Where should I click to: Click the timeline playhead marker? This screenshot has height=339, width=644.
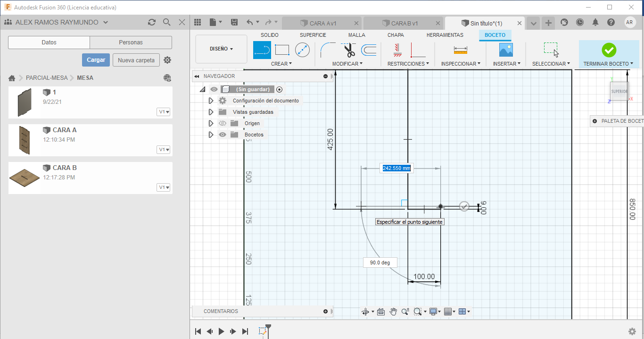click(x=268, y=326)
